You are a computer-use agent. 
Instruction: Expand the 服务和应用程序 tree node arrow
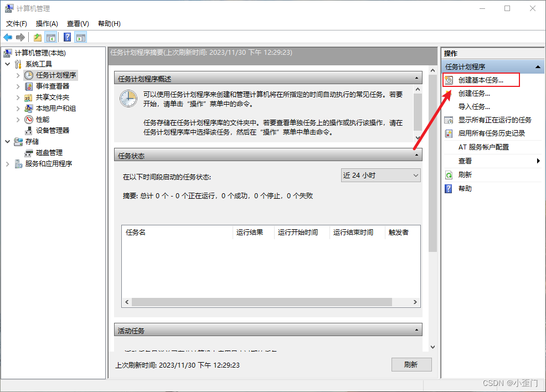[8, 164]
